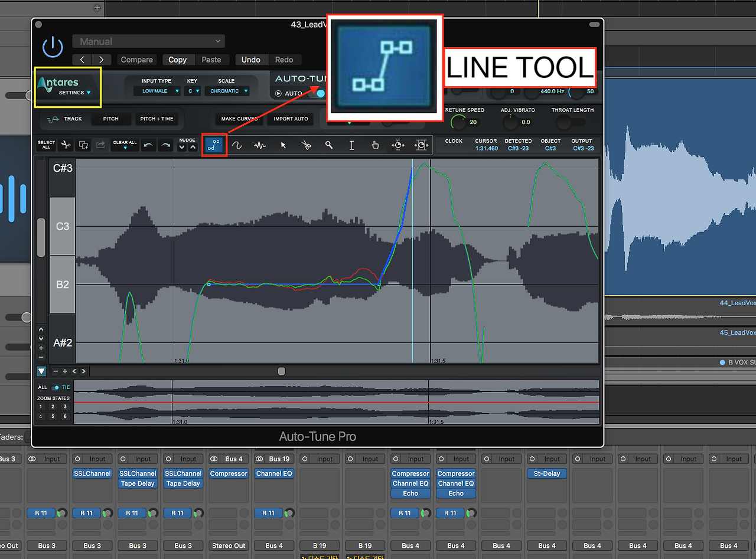This screenshot has width=756, height=559.
Task: Click the Select All button
Action: (x=46, y=145)
